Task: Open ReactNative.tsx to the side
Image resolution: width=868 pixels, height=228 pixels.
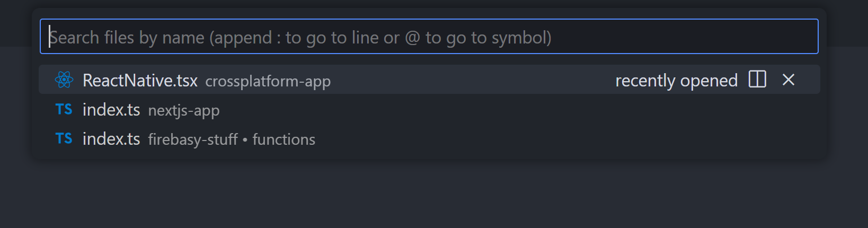Action: [757, 80]
